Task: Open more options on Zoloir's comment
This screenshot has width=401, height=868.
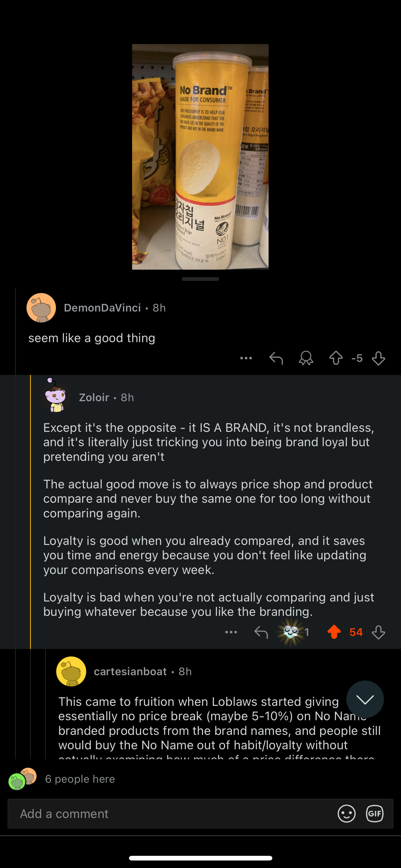Action: [x=231, y=632]
